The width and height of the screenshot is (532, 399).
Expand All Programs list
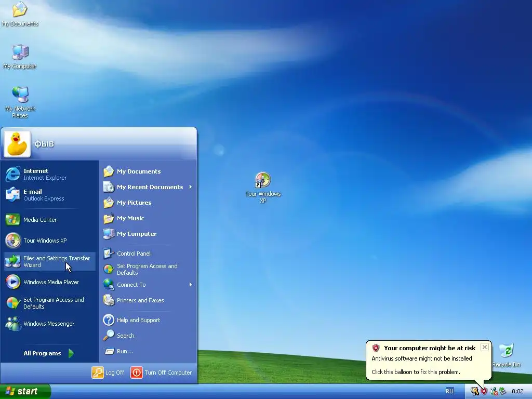click(x=49, y=353)
